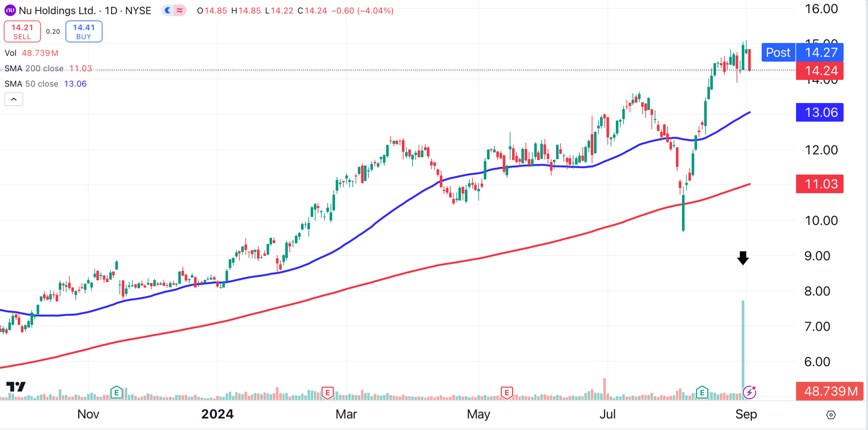Open the November earnings E marker
868x430 pixels.
click(x=117, y=392)
